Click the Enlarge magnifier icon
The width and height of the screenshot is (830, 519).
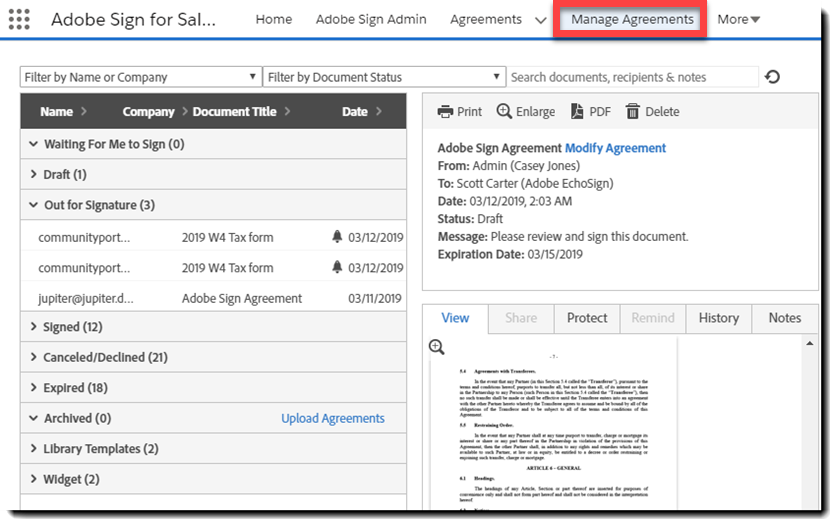point(504,111)
